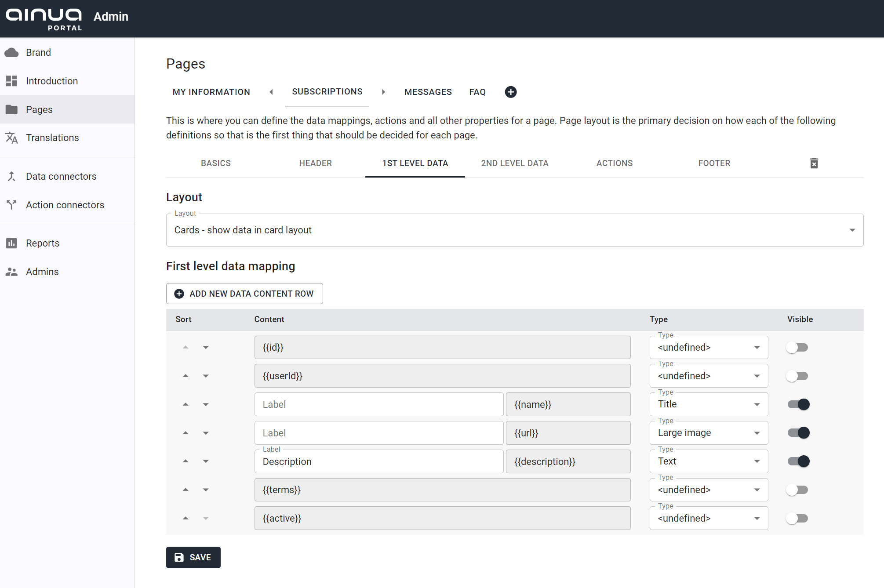Screen dimensions: 884x588
Task: Move Subscriptions tab right with arrow
Action: click(383, 92)
